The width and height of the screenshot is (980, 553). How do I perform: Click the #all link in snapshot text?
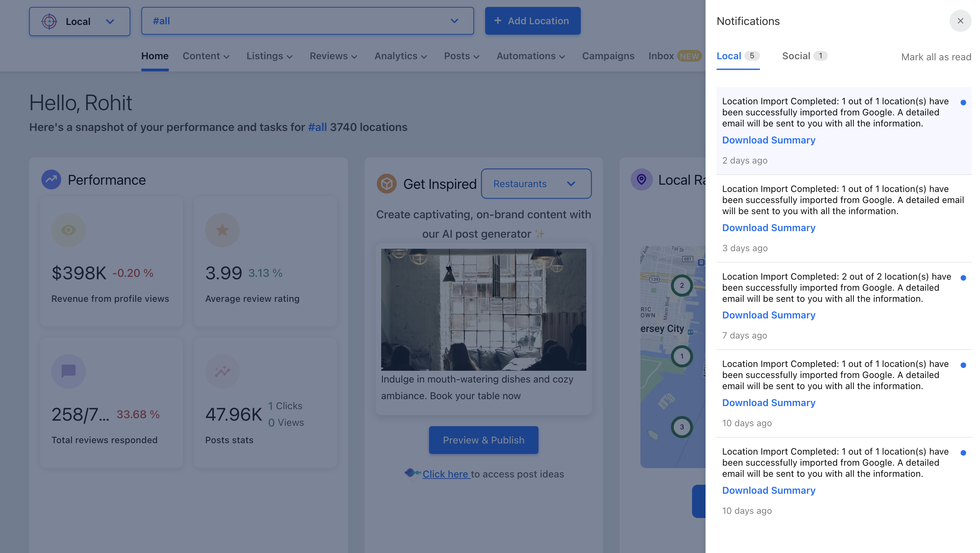click(x=317, y=127)
